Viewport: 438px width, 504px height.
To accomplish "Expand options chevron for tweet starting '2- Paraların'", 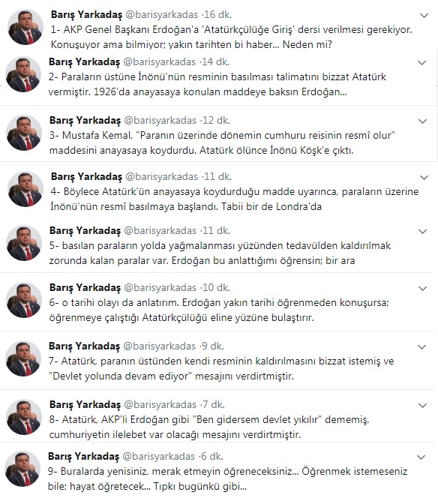I will pos(422,63).
